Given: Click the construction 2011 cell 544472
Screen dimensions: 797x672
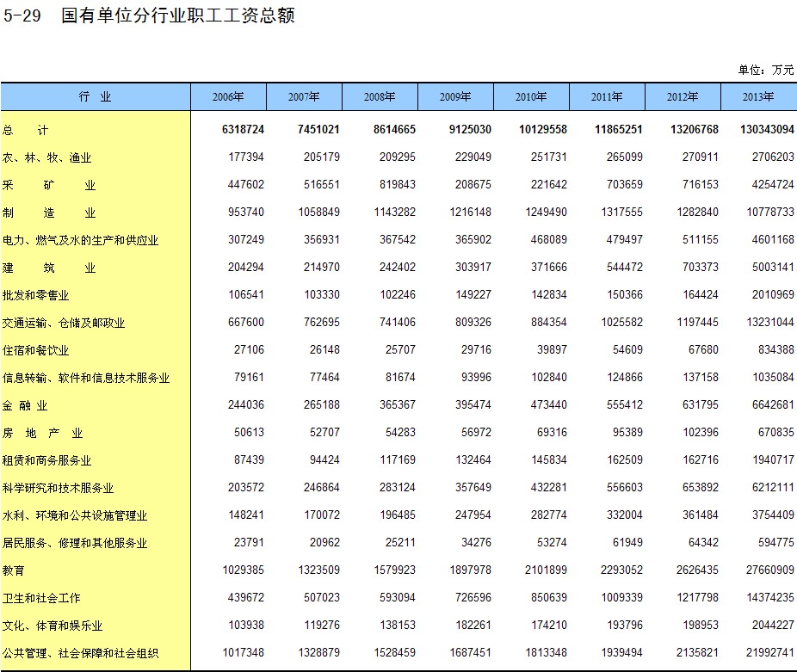Looking at the screenshot, I should tap(625, 267).
